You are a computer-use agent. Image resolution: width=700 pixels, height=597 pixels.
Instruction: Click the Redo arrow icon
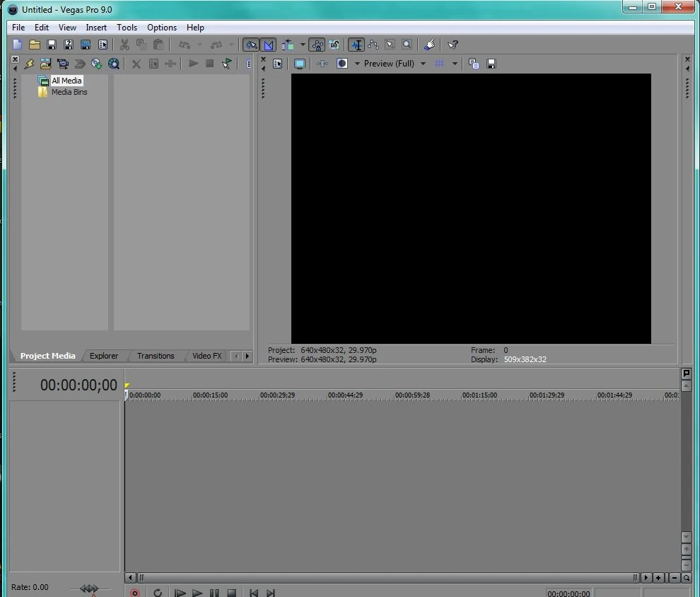pos(216,45)
